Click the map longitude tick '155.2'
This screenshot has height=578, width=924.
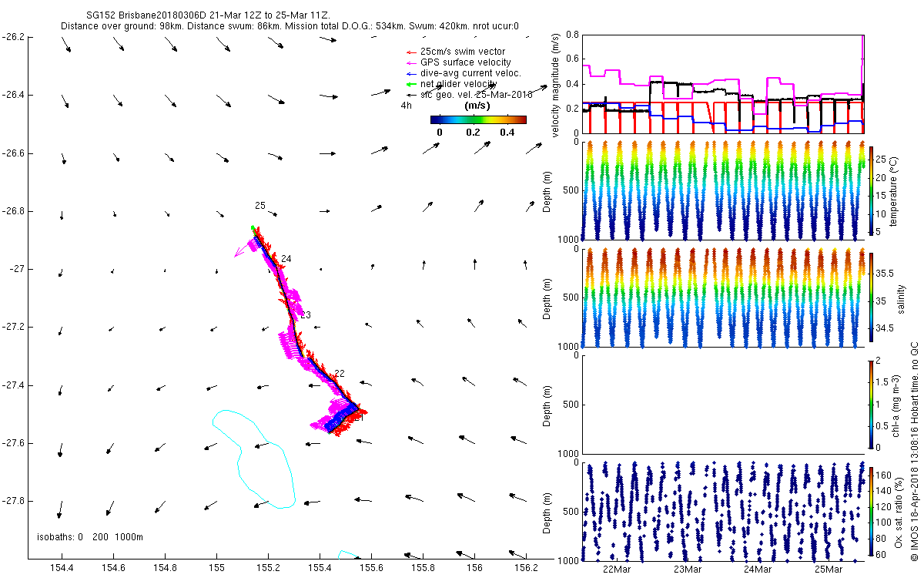click(x=267, y=568)
